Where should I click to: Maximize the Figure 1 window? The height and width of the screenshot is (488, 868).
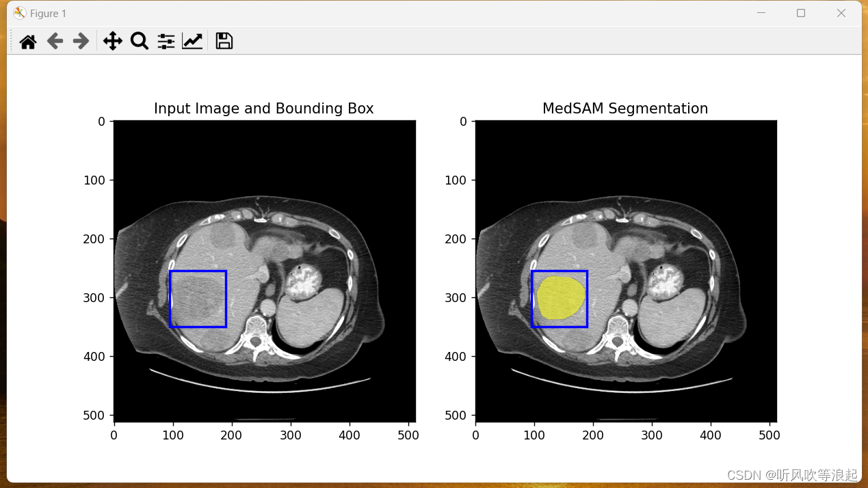(x=801, y=13)
